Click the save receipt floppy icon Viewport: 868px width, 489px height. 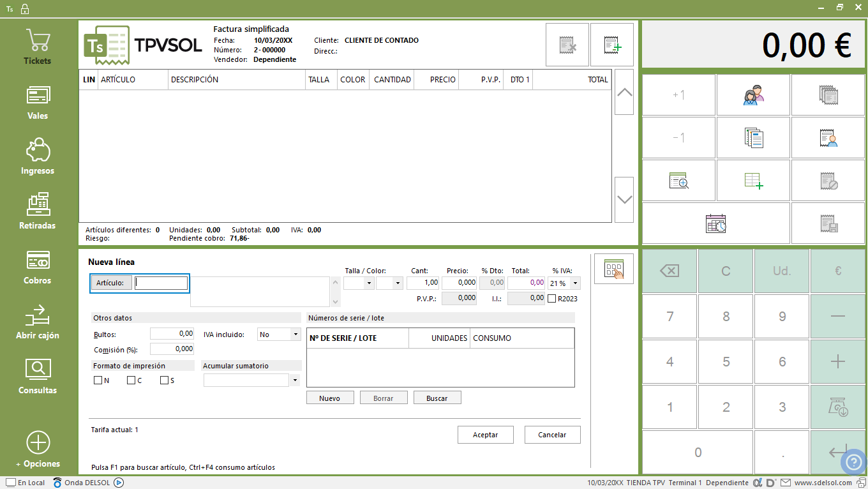(x=828, y=223)
